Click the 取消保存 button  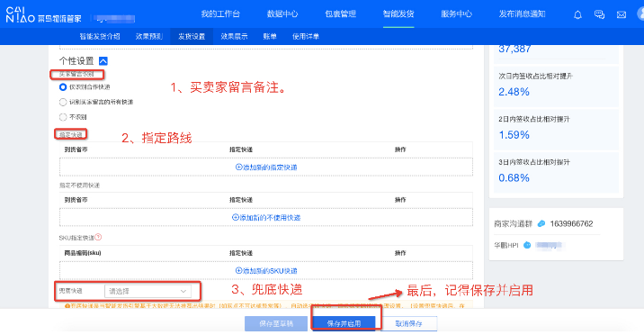pyautogui.click(x=408, y=324)
